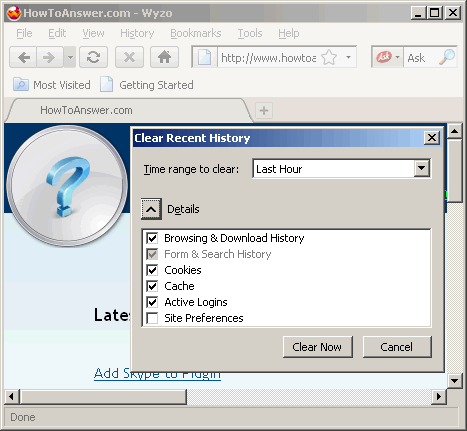Click the Wyzo logo in the title bar
467x431 pixels.
pyautogui.click(x=14, y=13)
